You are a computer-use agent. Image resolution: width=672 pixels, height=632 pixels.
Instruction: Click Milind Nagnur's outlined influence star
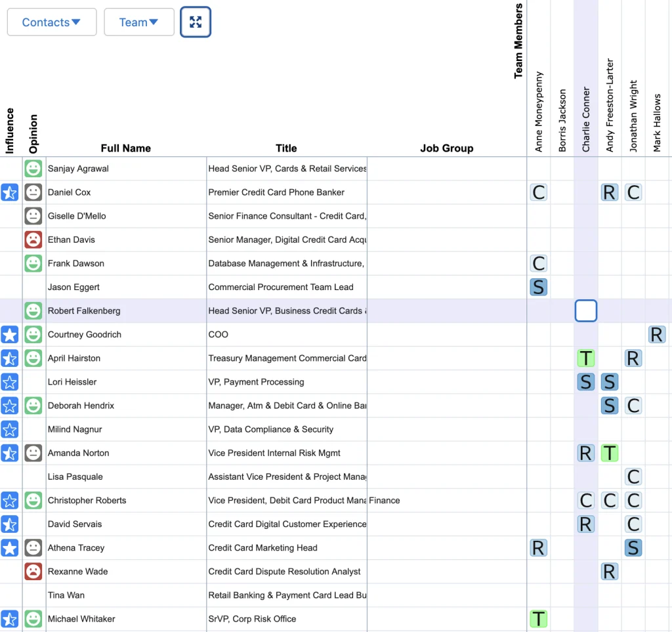click(10, 429)
